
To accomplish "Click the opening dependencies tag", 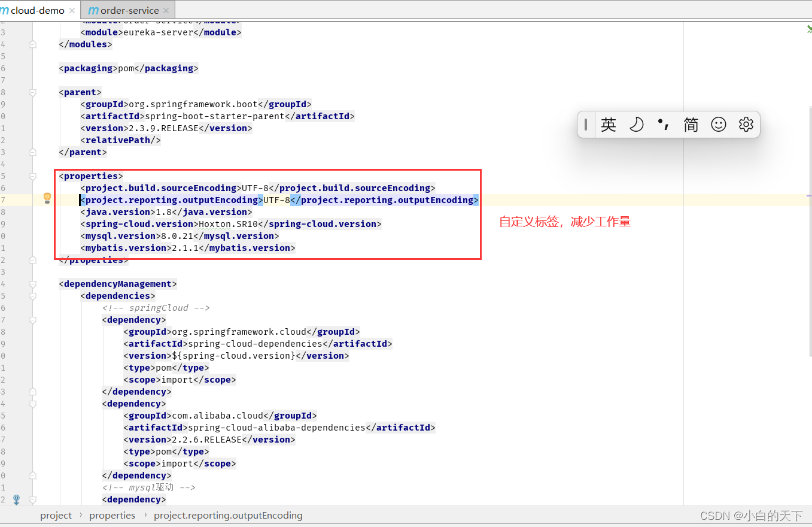I will (x=118, y=296).
